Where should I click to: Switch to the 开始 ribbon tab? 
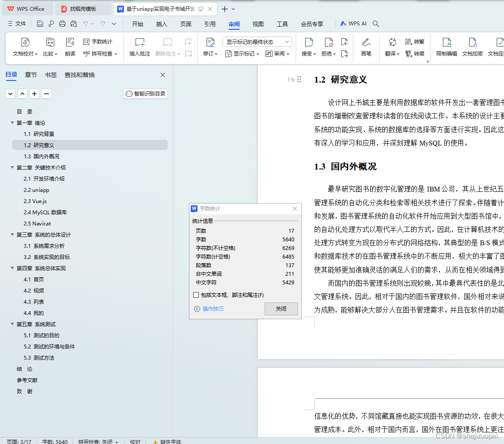click(x=138, y=24)
